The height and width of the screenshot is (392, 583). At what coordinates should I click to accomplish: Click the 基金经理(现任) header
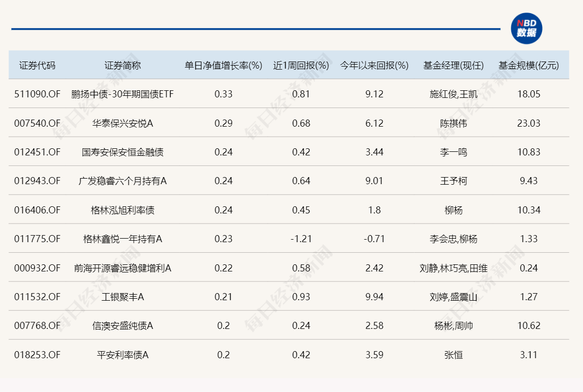pos(454,66)
